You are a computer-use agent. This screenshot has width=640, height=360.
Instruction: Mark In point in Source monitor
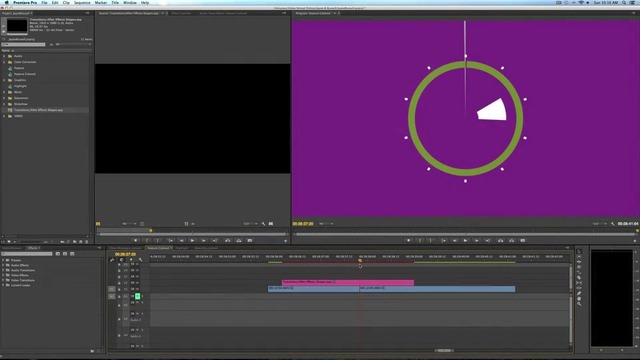147,240
